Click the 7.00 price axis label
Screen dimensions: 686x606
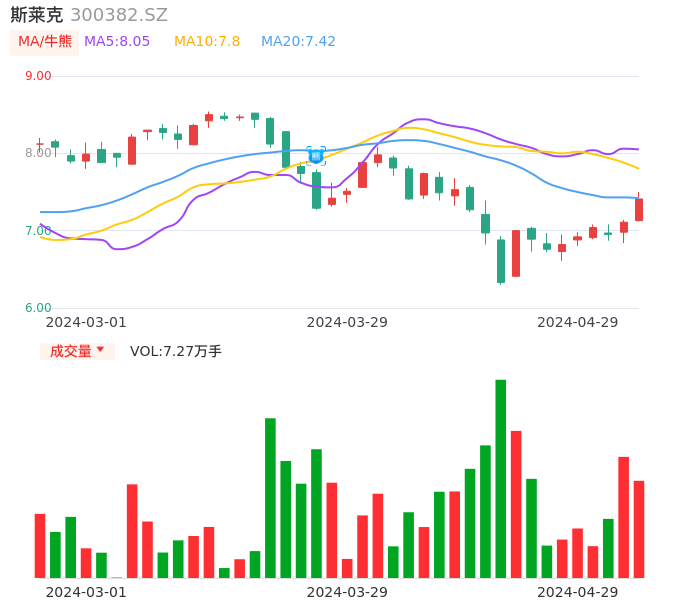(38, 231)
